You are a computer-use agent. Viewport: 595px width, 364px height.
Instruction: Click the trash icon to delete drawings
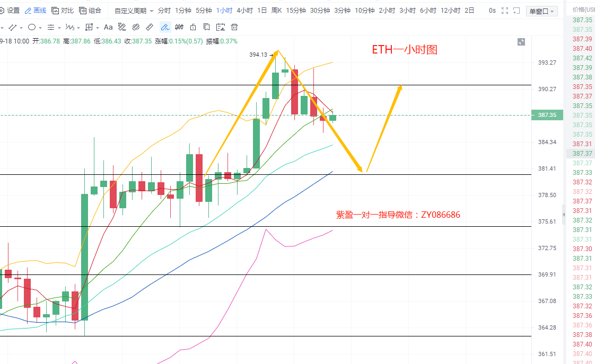point(234,27)
